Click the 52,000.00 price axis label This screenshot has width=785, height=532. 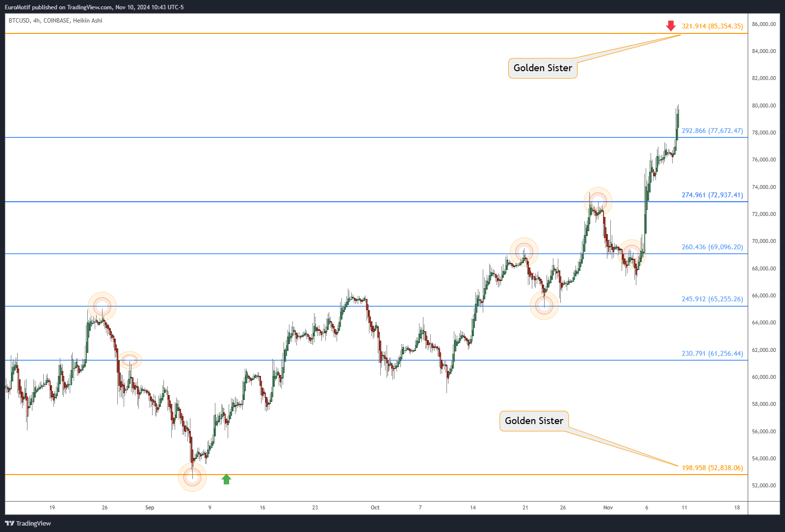pyautogui.click(x=764, y=485)
